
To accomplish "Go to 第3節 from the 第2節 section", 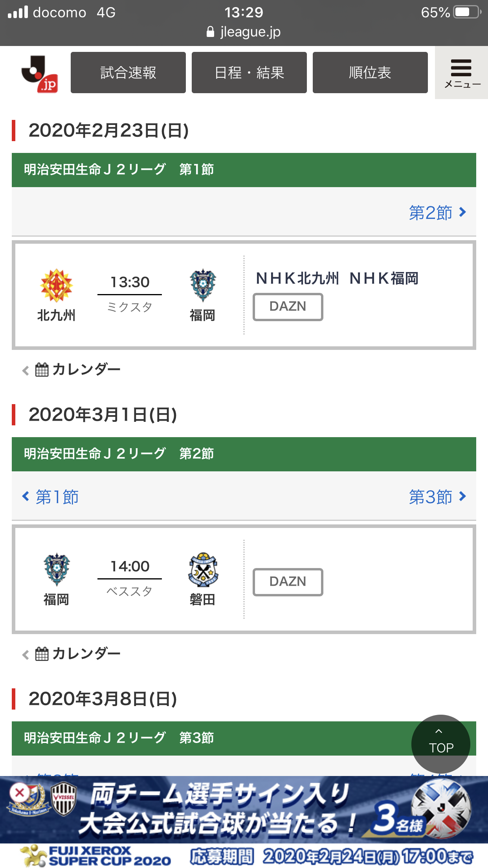I will (437, 497).
